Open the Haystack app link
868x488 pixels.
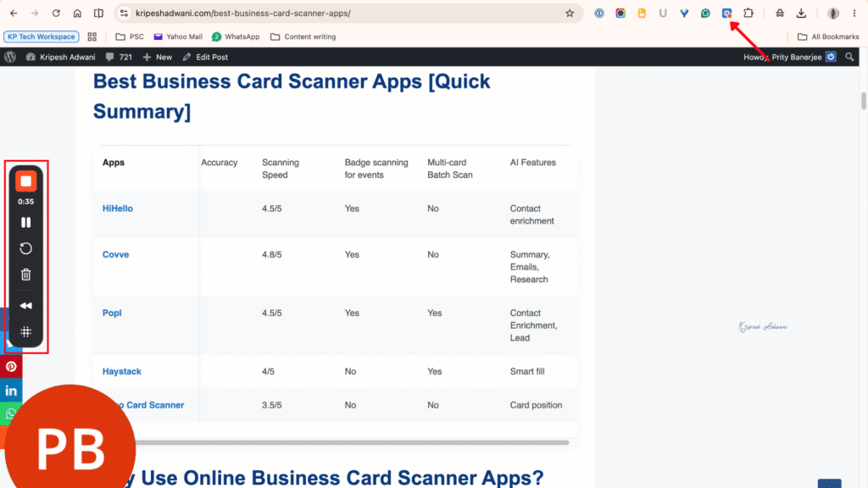122,371
